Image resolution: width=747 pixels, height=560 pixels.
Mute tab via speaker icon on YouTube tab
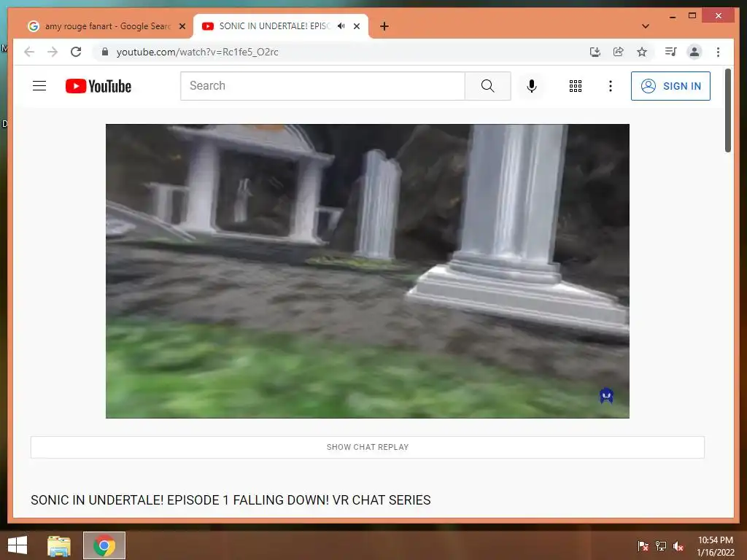(x=341, y=26)
